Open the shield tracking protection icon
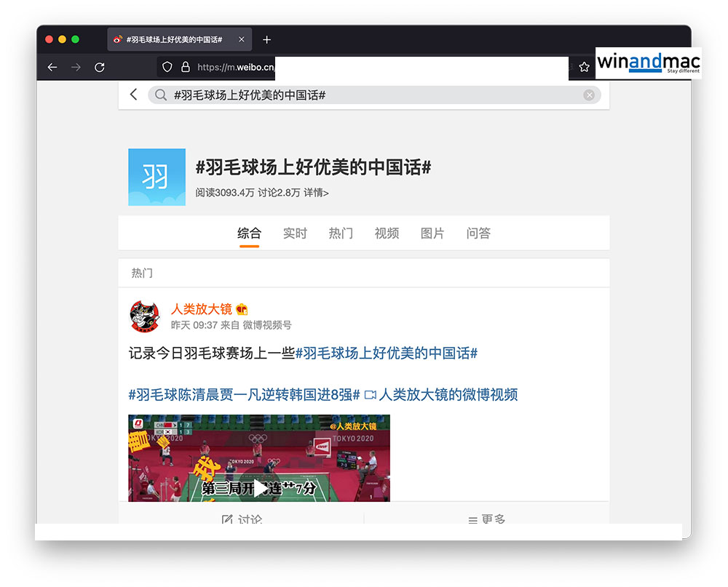This screenshot has height=587, width=728. tap(167, 67)
